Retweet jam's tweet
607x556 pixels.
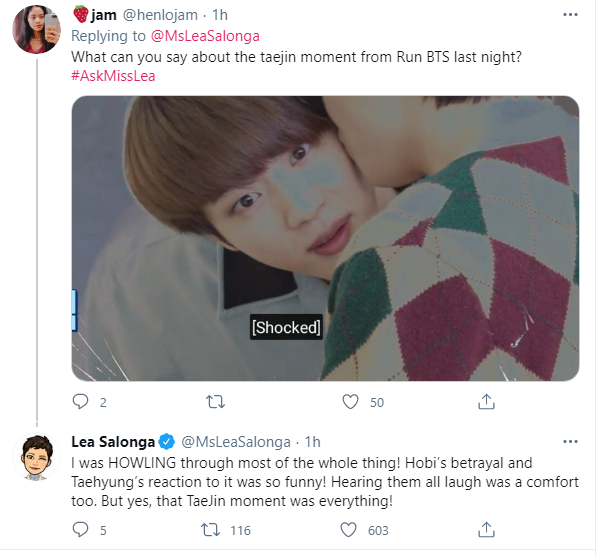click(x=214, y=402)
